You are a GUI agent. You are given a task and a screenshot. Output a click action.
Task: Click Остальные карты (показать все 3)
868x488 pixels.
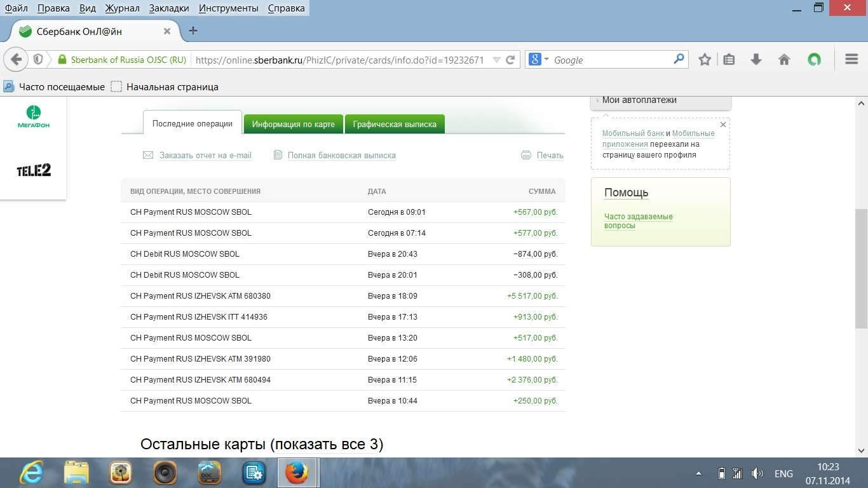tap(262, 444)
